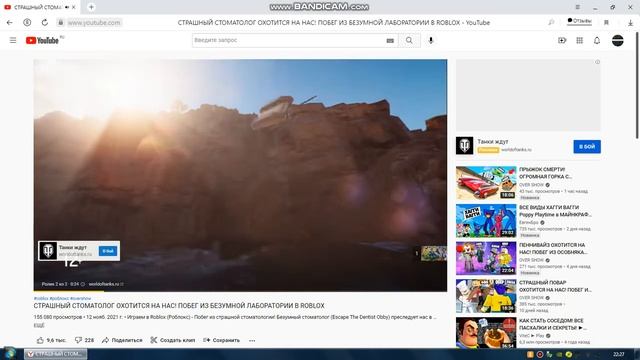Open the browser menu icon in the title bar
This screenshot has width=640, height=360.
click(x=578, y=7)
